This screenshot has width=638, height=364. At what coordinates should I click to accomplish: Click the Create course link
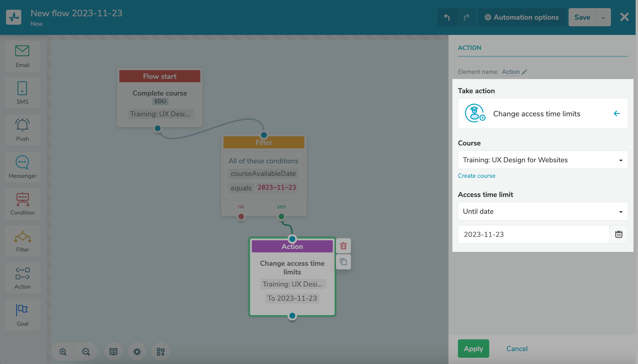(476, 176)
